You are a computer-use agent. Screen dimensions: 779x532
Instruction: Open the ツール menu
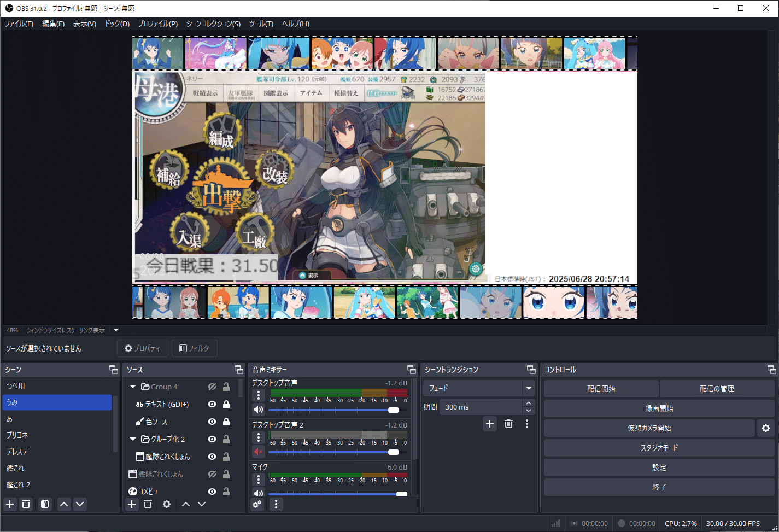pyautogui.click(x=261, y=24)
